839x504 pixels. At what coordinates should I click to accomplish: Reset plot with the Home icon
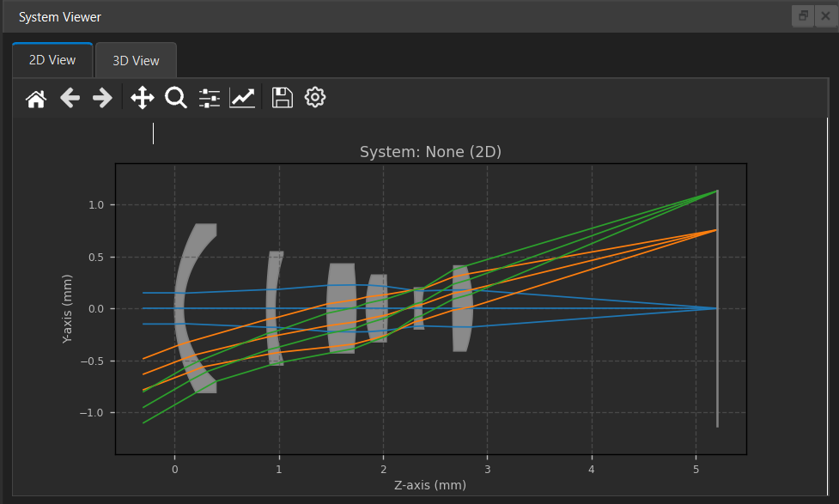point(36,99)
